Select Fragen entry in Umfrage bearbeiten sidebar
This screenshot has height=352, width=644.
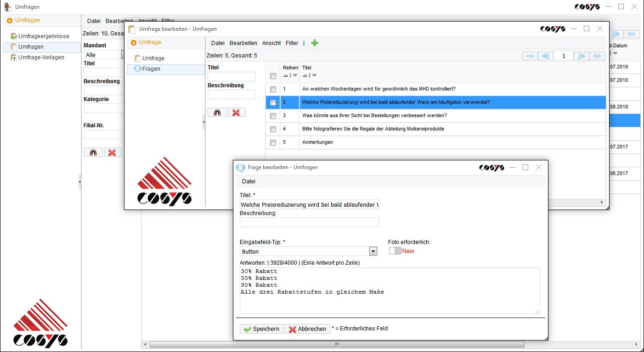coord(166,69)
